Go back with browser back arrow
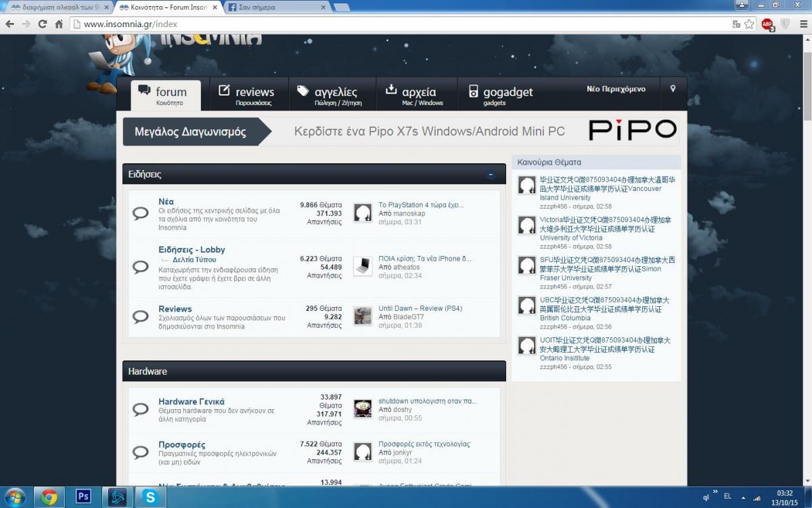The width and height of the screenshot is (812, 508). pyautogui.click(x=9, y=24)
